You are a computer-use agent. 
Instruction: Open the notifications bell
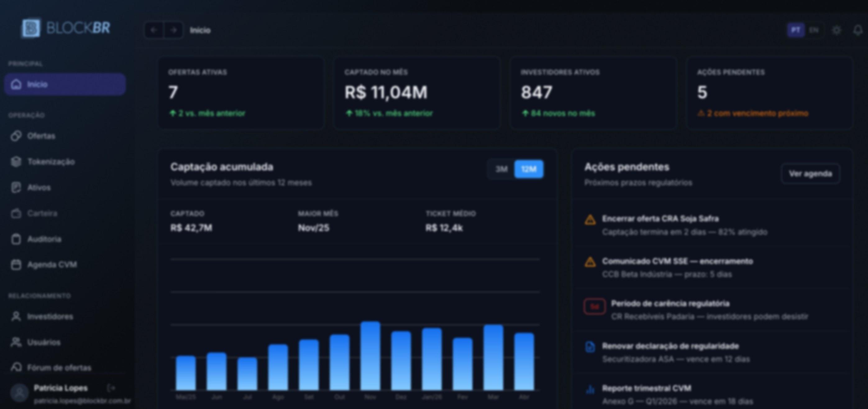click(858, 30)
